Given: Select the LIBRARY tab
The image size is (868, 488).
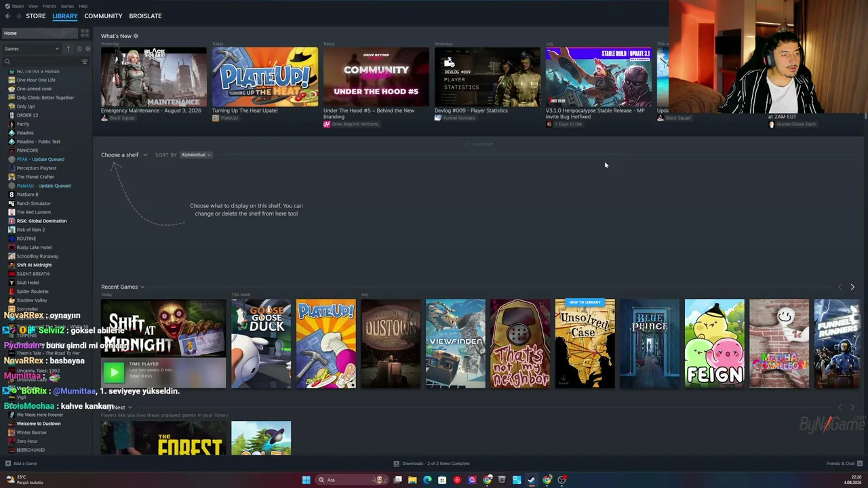Looking at the screenshot, I should pyautogui.click(x=65, y=16).
